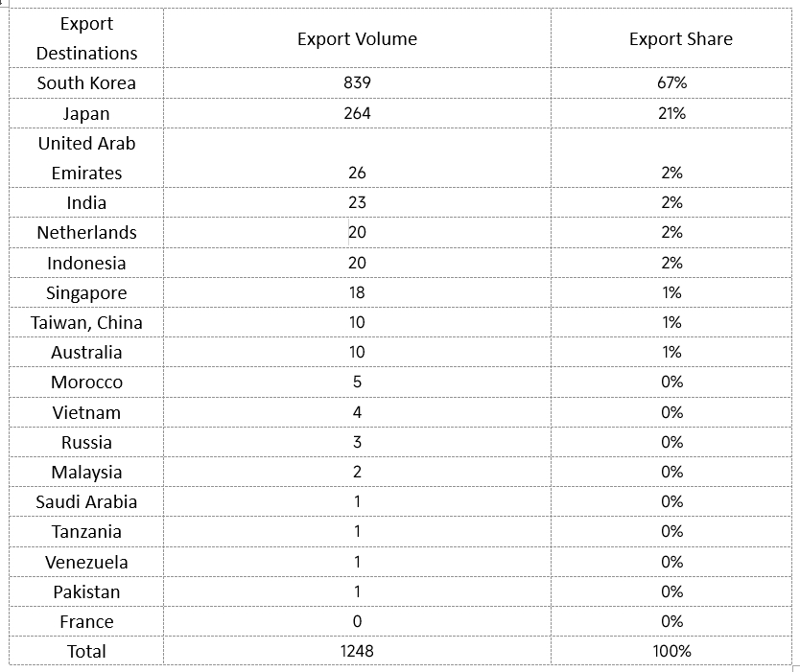Click the Japan row label
800x672 pixels.
pyautogui.click(x=86, y=113)
